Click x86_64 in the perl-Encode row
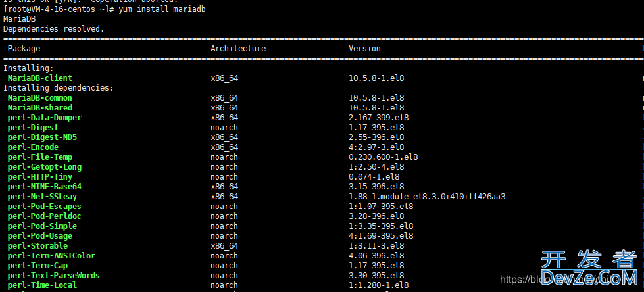Image resolution: width=644 pixels, height=292 pixels. click(x=224, y=147)
